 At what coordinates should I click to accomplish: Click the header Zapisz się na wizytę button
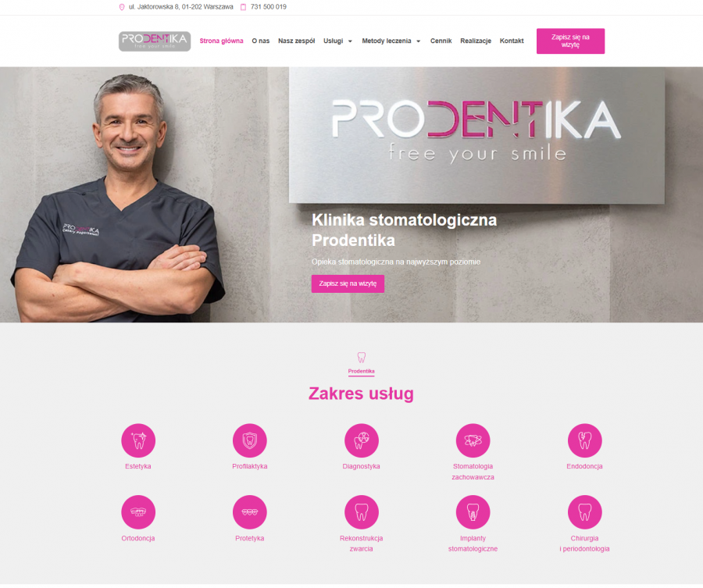570,41
